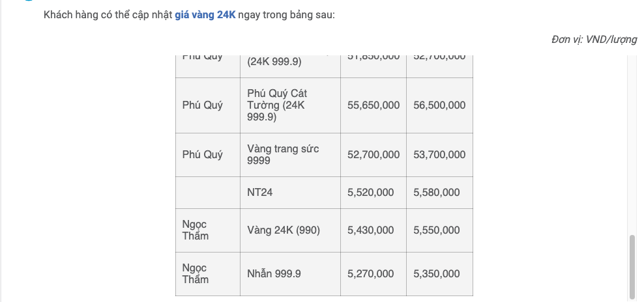This screenshot has height=302, width=644.
Task: Click the table's vertical scrollbar thumb
Action: click(x=631, y=266)
